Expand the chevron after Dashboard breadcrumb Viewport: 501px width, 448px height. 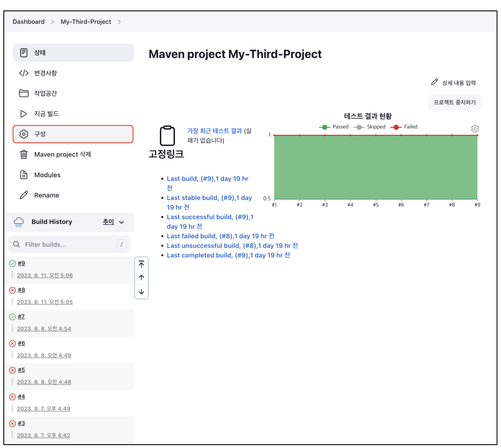53,22
